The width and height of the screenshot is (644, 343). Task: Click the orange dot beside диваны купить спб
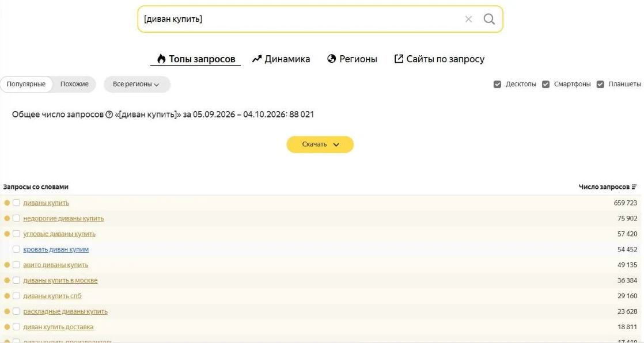(7, 296)
